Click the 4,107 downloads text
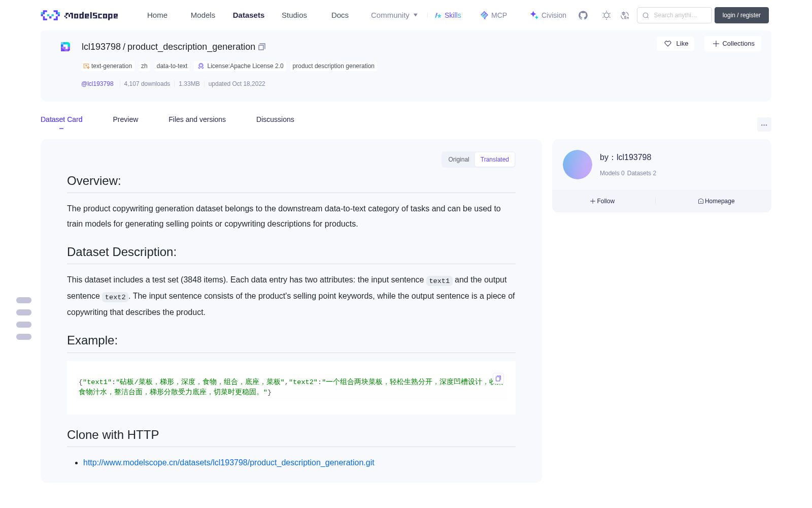 pyautogui.click(x=147, y=84)
